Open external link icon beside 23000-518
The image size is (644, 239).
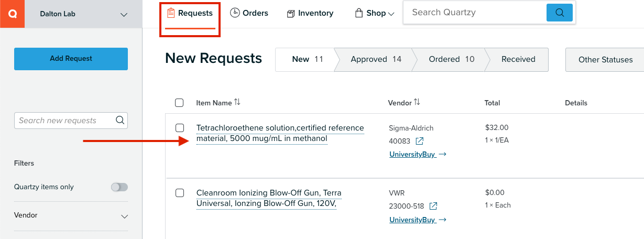(x=433, y=206)
